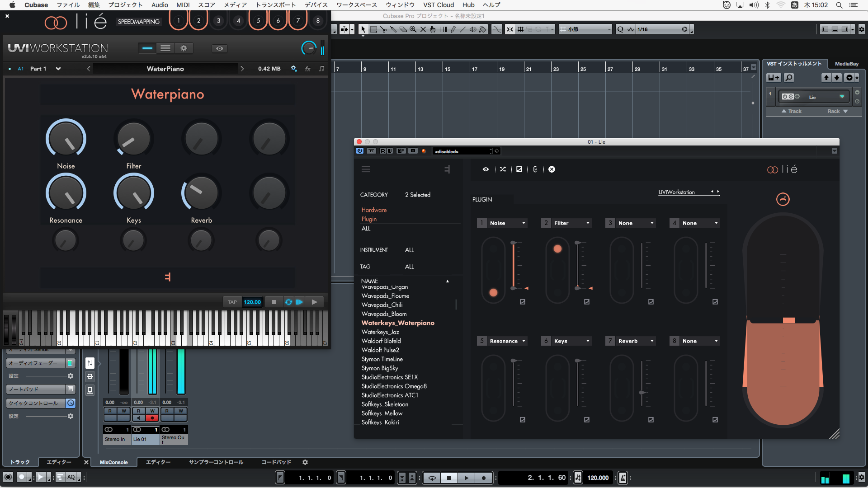Select Wavepads_Floume from name list
Image resolution: width=868 pixels, height=488 pixels.
(385, 296)
